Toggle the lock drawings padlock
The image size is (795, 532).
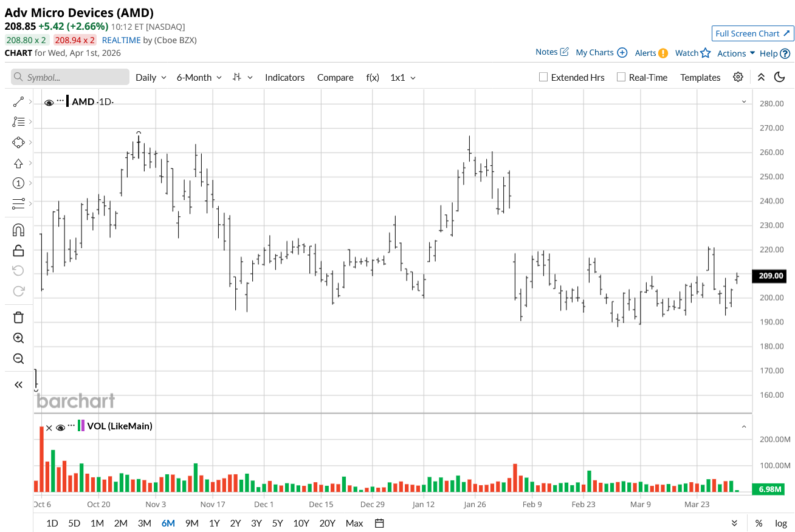coord(18,250)
